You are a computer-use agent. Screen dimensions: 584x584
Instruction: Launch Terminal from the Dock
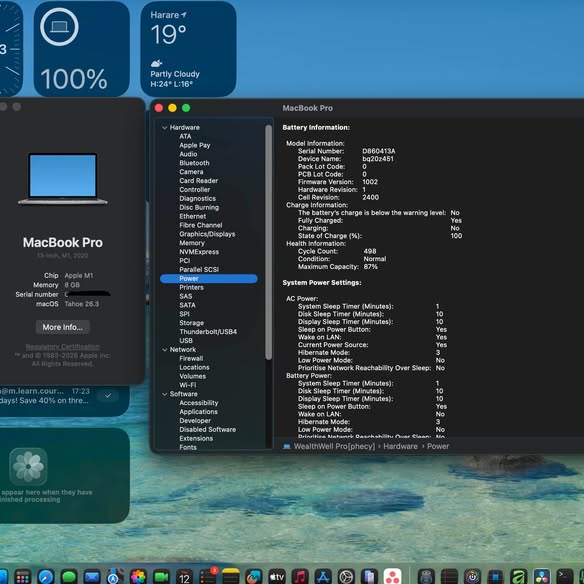tap(565, 577)
